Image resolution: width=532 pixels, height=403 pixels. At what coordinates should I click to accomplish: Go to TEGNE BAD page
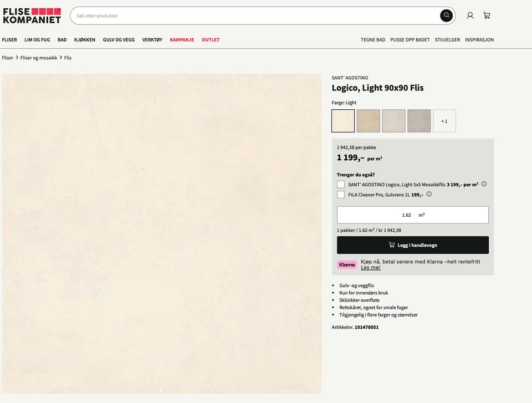click(373, 40)
